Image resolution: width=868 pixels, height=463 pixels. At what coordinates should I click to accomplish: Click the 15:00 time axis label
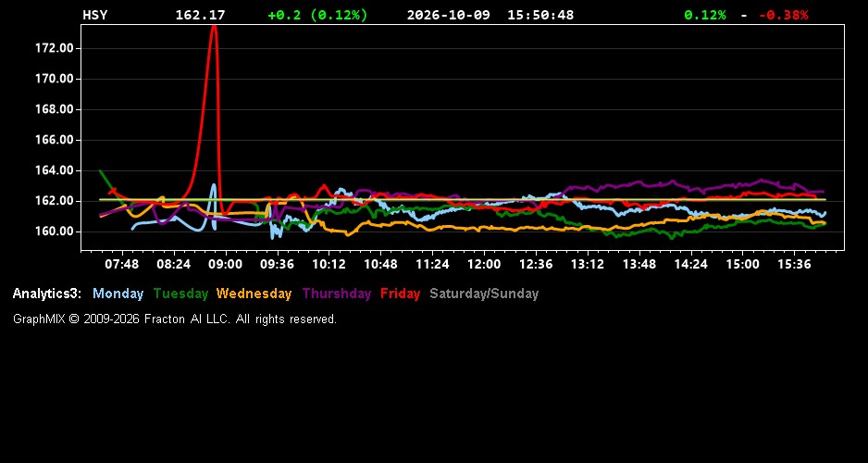[x=742, y=264]
